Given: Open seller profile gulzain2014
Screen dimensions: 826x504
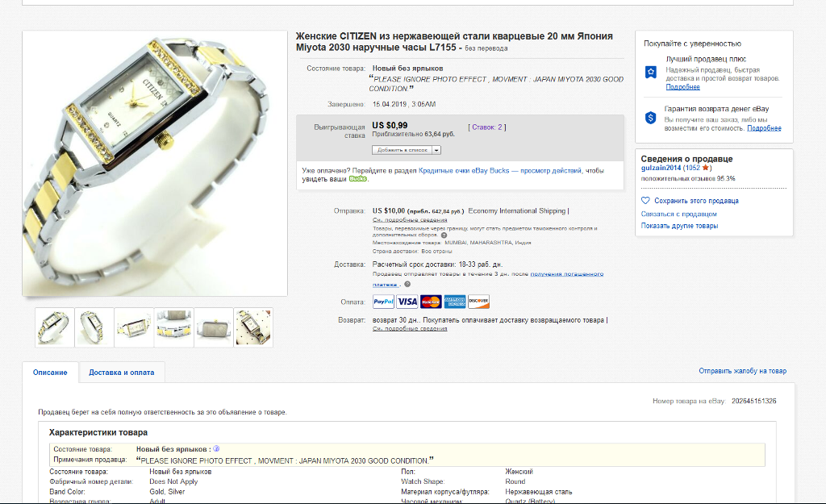Looking at the screenshot, I should [x=661, y=168].
